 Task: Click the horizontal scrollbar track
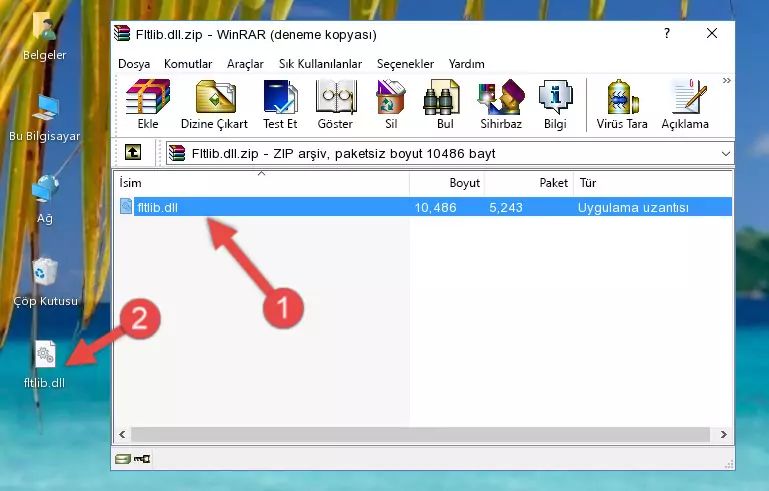(x=420, y=434)
